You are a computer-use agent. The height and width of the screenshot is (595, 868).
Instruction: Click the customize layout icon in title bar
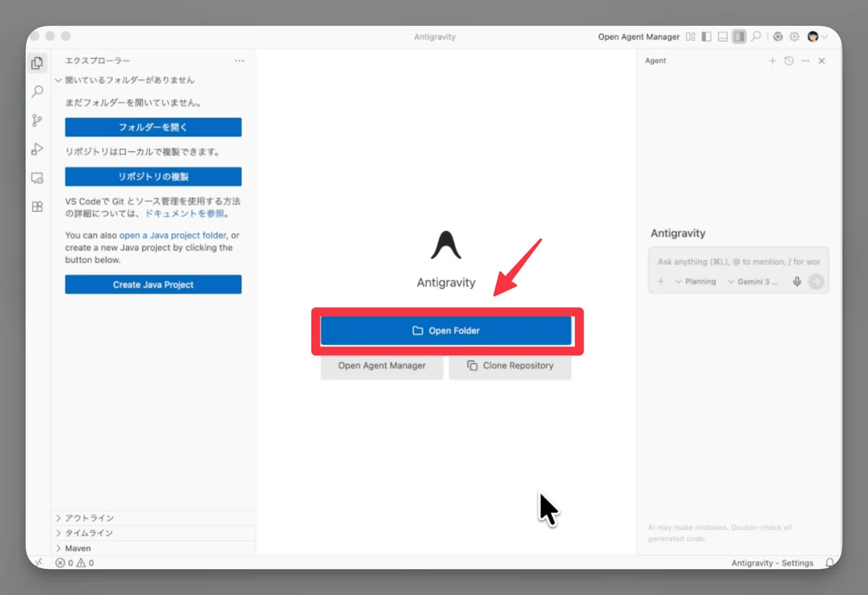691,37
